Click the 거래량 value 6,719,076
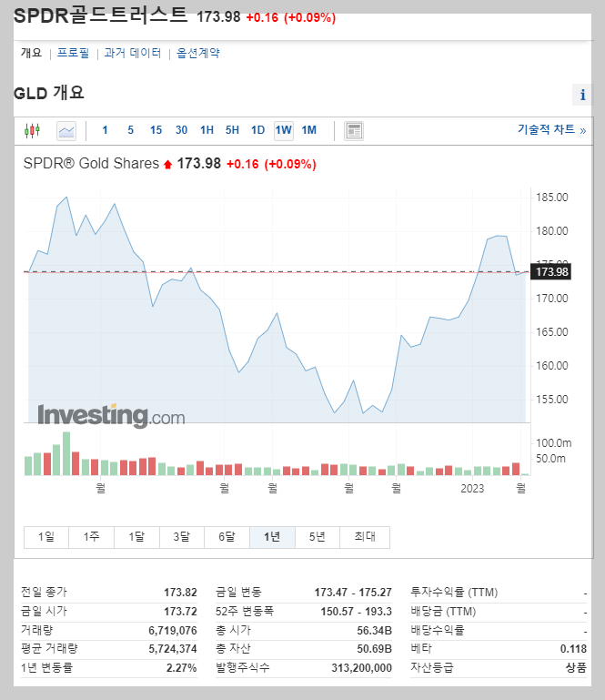This screenshot has width=605, height=700. pyautogui.click(x=173, y=630)
